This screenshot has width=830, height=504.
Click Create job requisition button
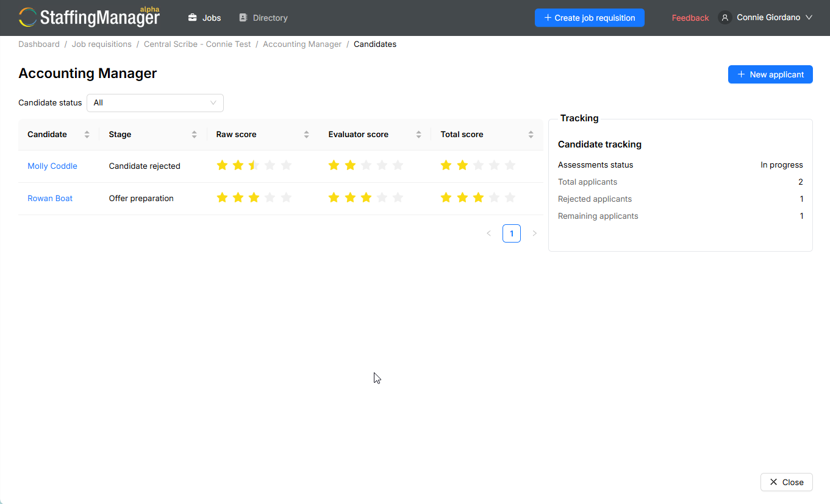click(x=590, y=18)
